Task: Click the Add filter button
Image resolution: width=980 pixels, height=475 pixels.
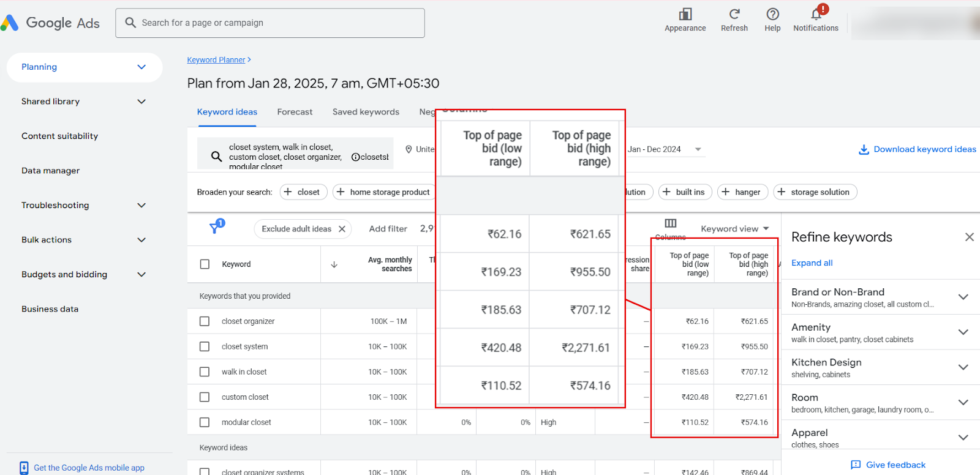Action: click(388, 229)
